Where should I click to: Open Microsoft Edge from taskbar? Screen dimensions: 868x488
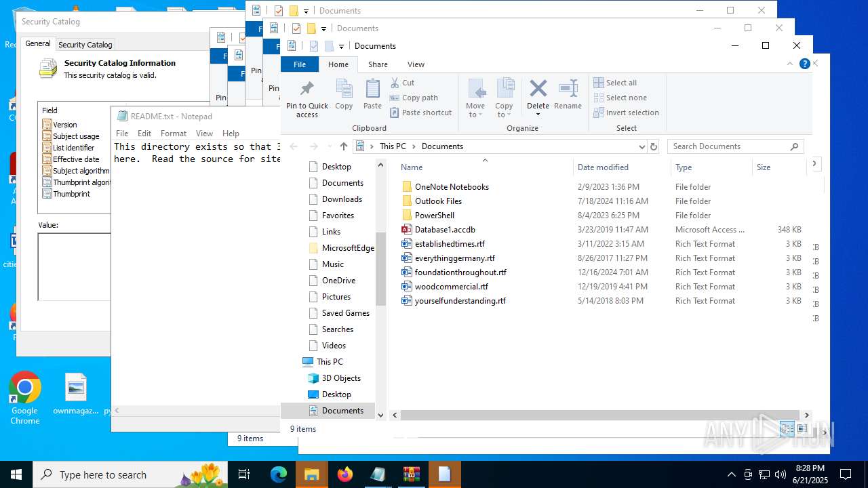coord(279,474)
